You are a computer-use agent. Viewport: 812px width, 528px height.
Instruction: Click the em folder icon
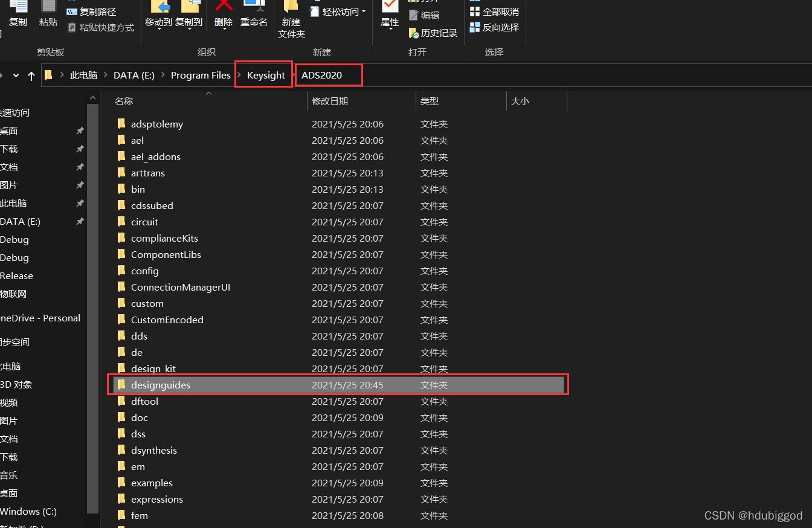point(121,466)
